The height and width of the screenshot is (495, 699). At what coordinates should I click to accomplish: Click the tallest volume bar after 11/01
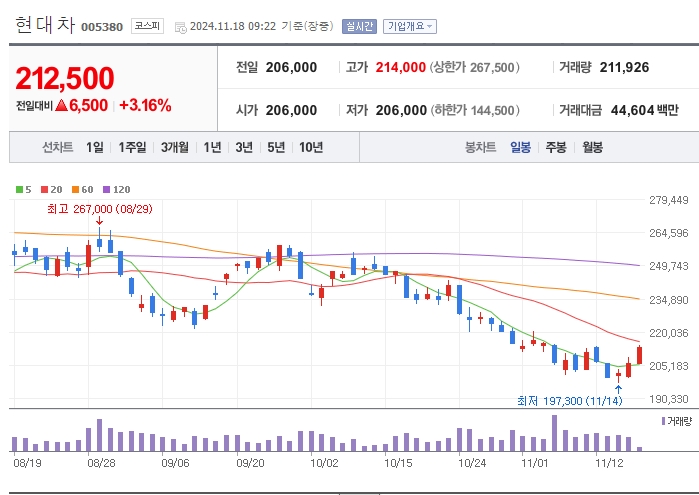(x=554, y=433)
